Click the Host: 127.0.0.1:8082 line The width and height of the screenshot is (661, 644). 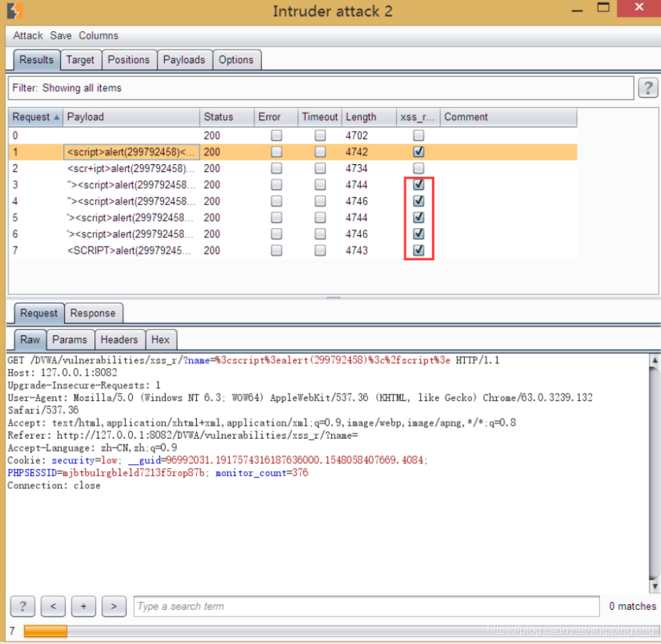tap(63, 372)
